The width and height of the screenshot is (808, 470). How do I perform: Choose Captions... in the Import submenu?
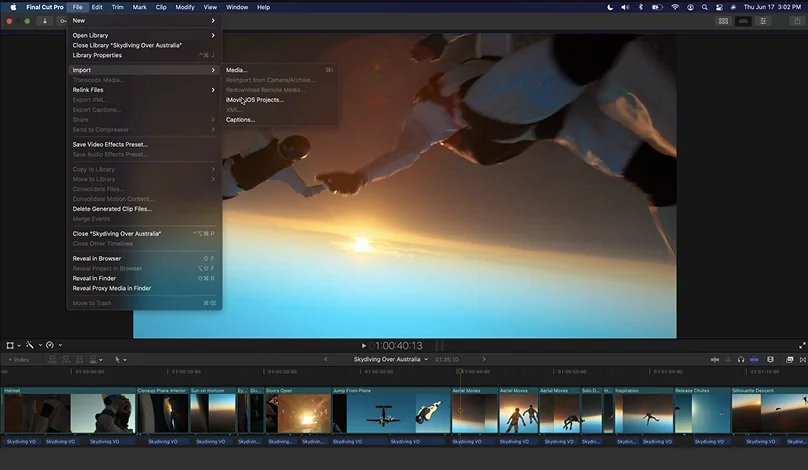[x=280, y=120]
